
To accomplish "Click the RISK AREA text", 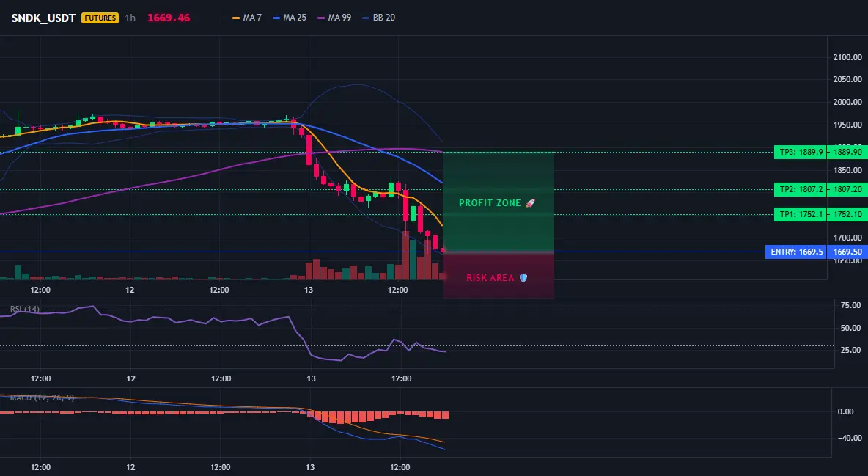I will click(490, 278).
